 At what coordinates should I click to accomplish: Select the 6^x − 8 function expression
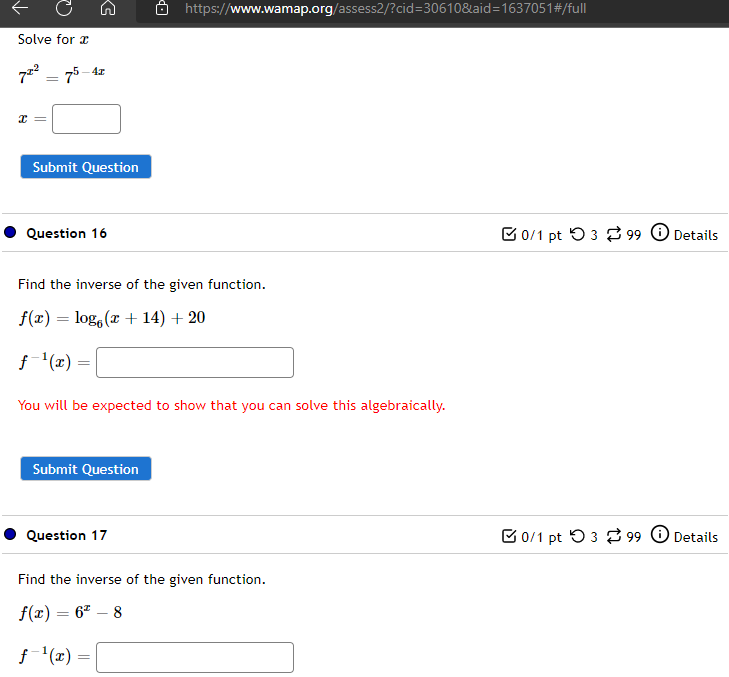tap(70, 612)
